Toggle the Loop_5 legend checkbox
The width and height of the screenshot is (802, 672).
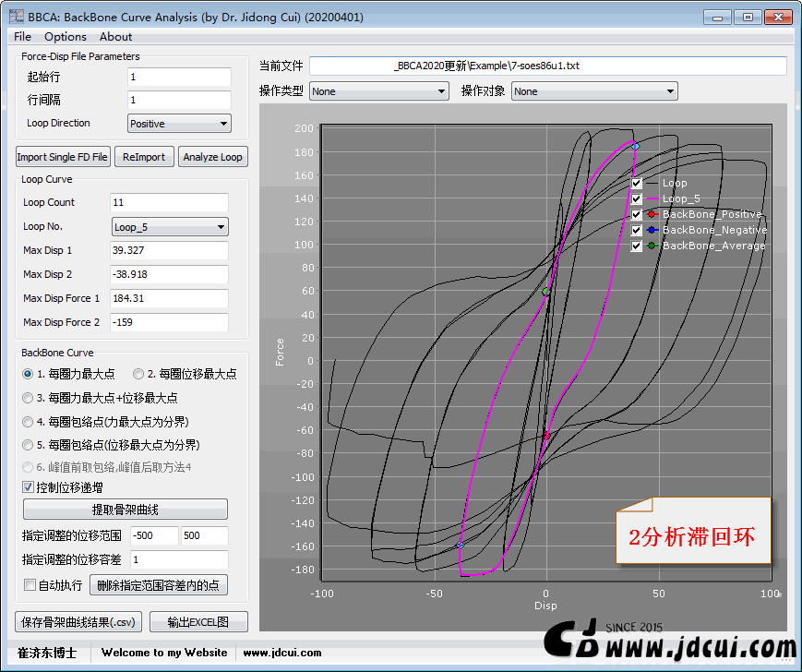coord(636,199)
